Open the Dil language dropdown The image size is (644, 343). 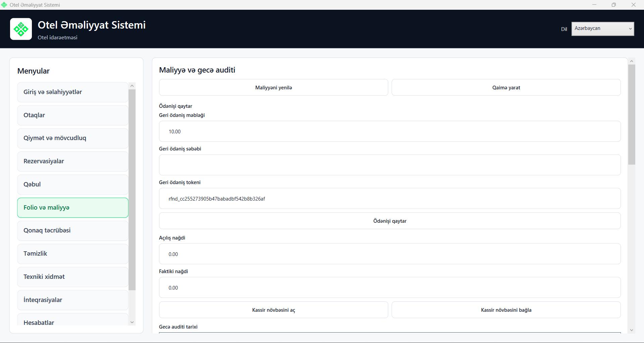(603, 29)
